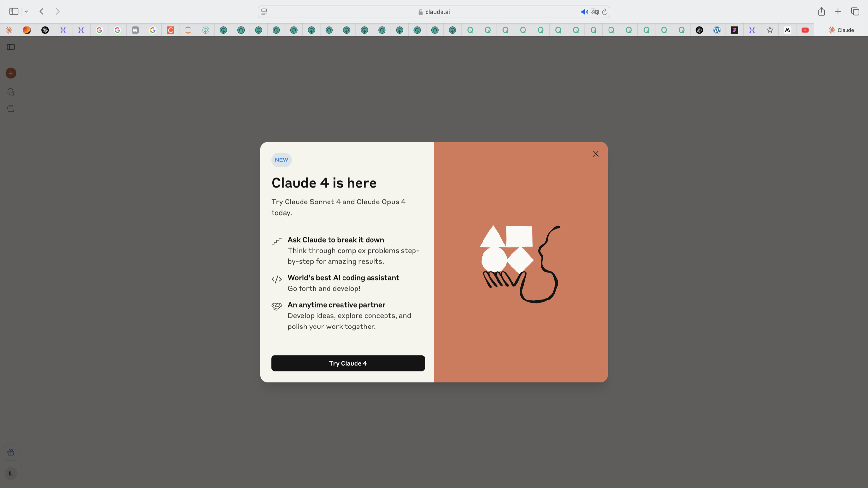This screenshot has height=488, width=868.
Task: Show the tab overview icon
Action: coord(855,11)
